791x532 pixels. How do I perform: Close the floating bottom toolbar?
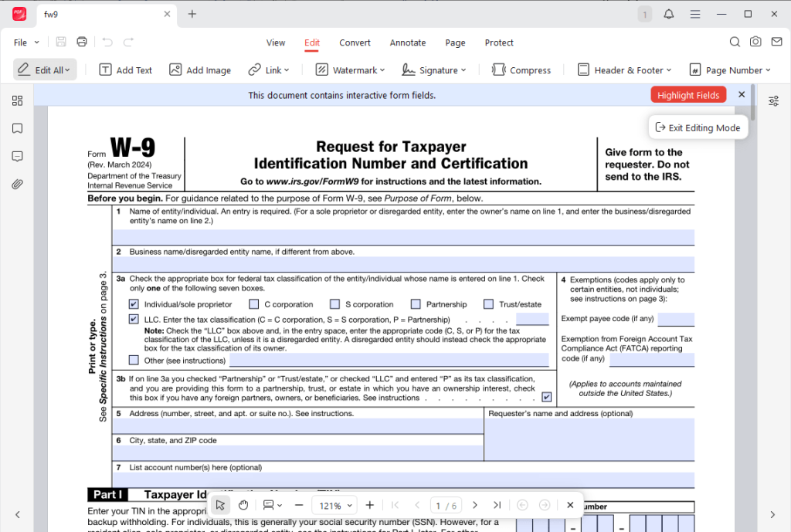pos(570,505)
